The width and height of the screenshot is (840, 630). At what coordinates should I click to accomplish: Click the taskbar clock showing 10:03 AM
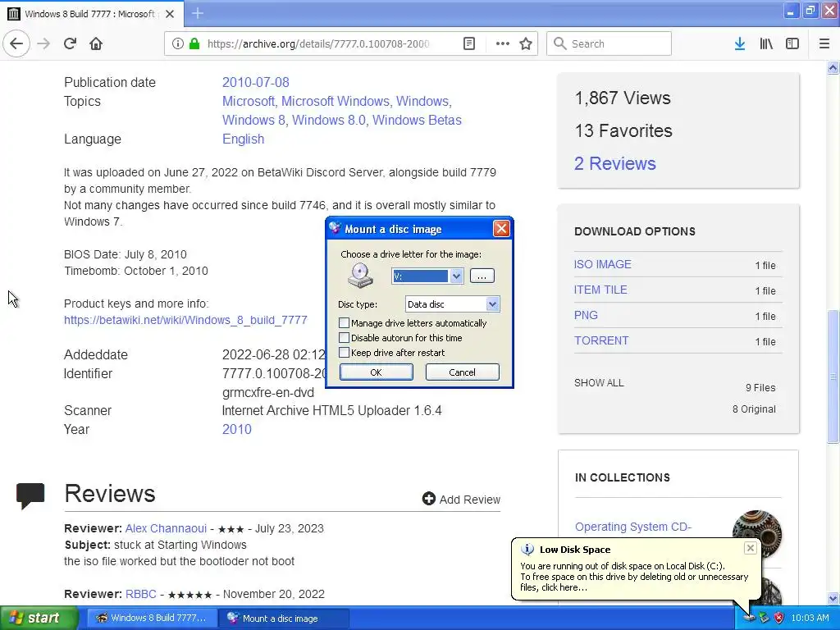point(810,619)
